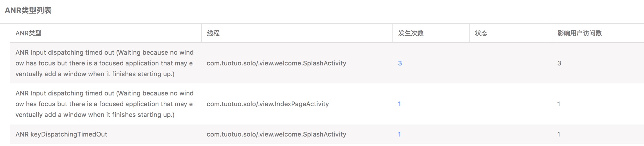Viewport: 644px width, 146px height.
Task: Click the 线程 column header
Action: (x=213, y=33)
